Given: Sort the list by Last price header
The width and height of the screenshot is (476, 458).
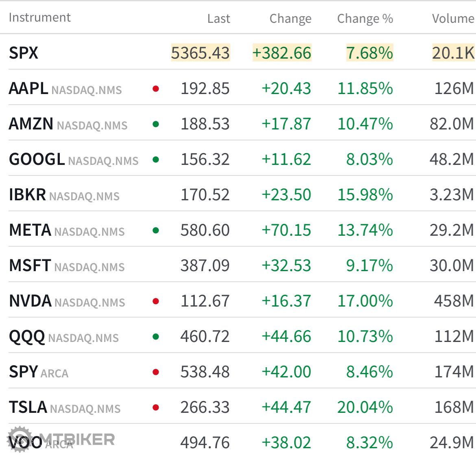Looking at the screenshot, I should [x=218, y=19].
